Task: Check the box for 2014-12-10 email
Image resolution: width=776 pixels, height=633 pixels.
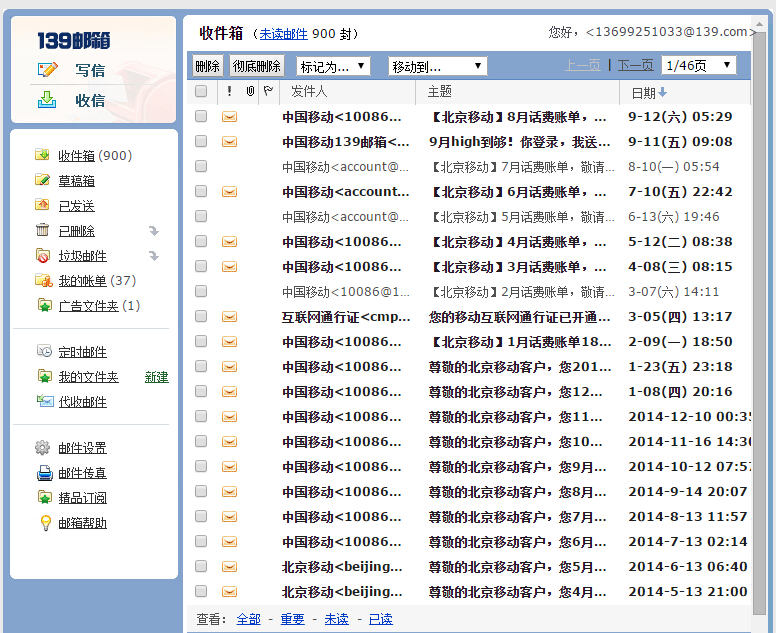Action: [201, 416]
